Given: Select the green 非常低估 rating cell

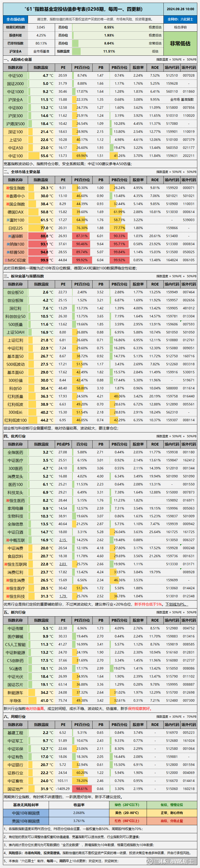Looking at the screenshot, I should click(x=181, y=44).
